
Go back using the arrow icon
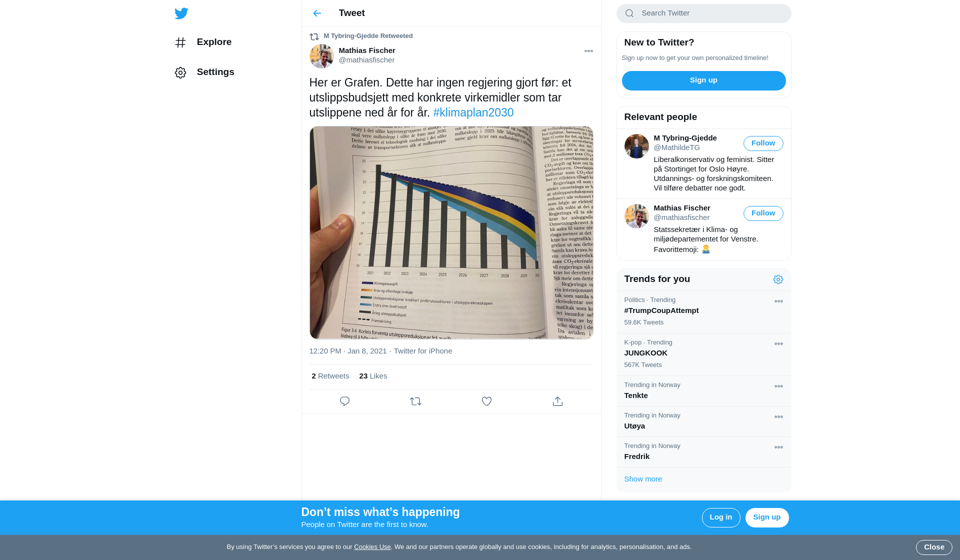[317, 13]
